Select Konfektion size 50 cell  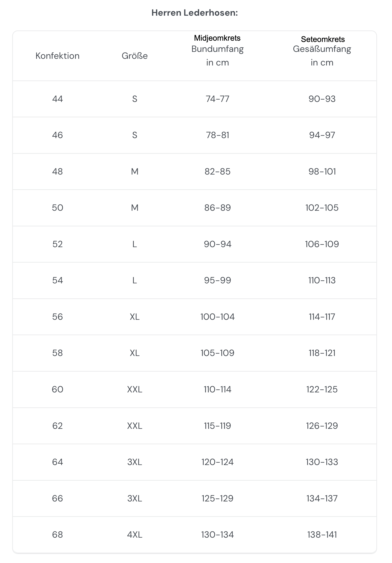tap(57, 208)
